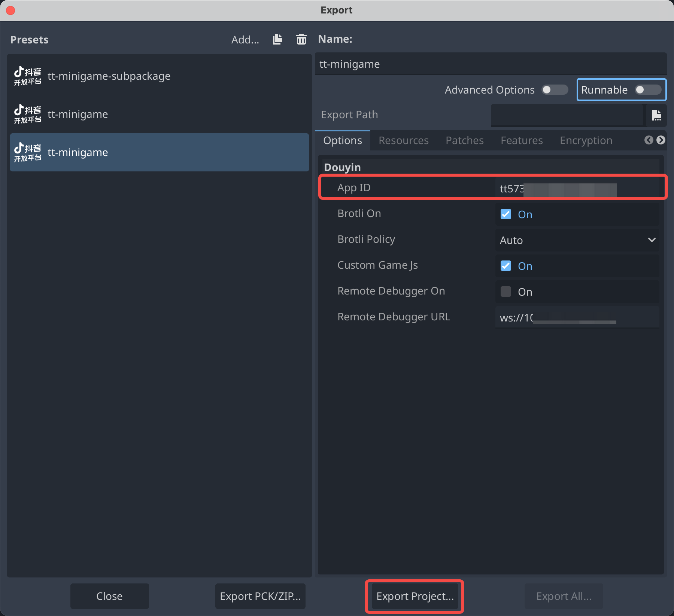Viewport: 674px width, 616px height.
Task: Click the duplicate preset icon
Action: click(277, 39)
